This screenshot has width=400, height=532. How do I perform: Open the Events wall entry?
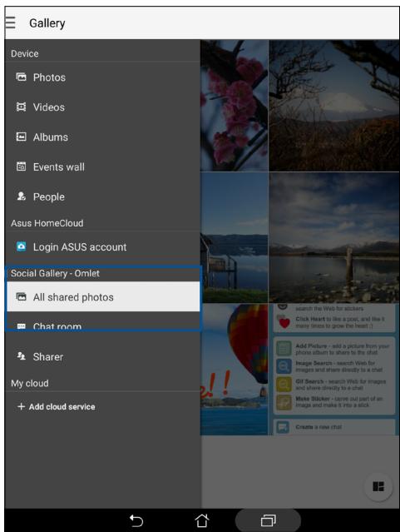click(x=103, y=167)
